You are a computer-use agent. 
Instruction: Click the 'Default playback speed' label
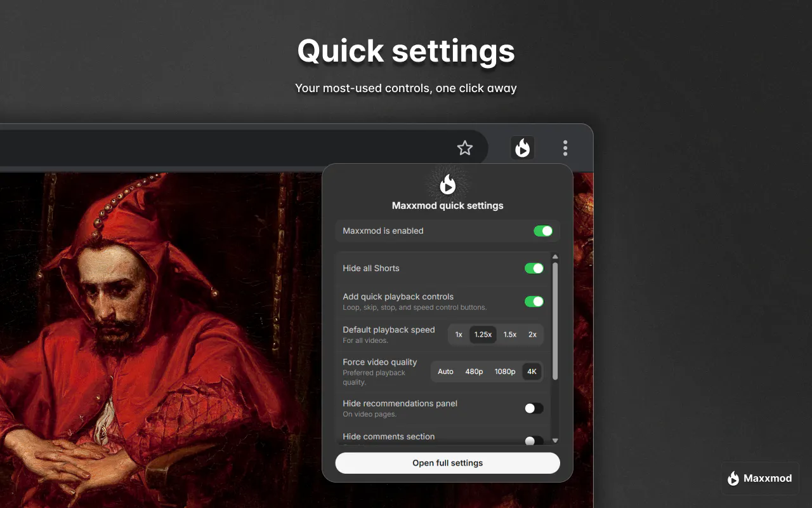pos(389,330)
